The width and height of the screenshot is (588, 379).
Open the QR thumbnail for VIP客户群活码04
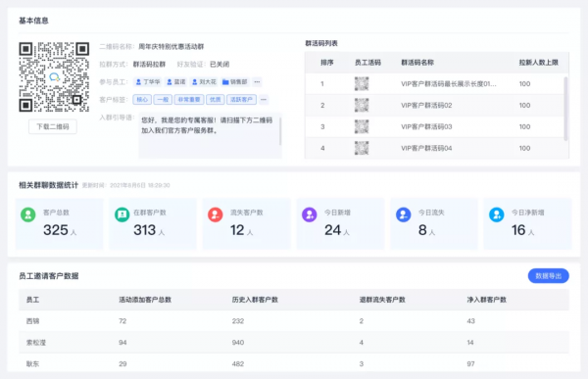pyautogui.click(x=362, y=148)
